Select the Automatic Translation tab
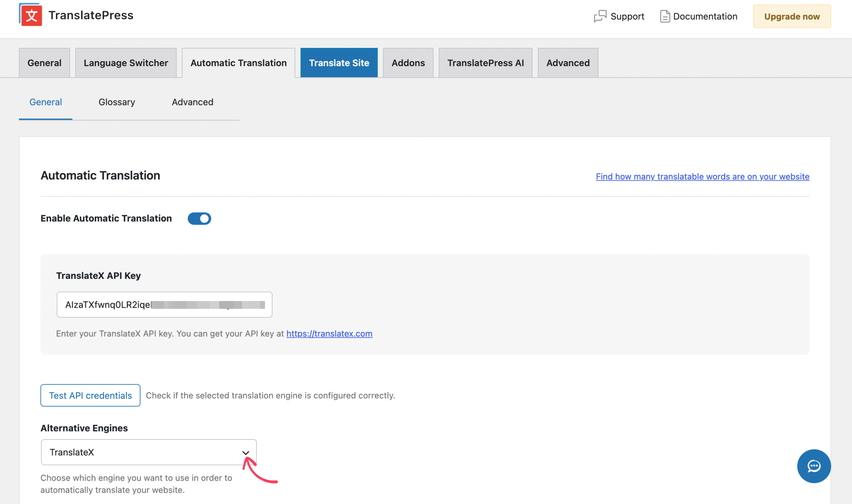 pos(239,63)
